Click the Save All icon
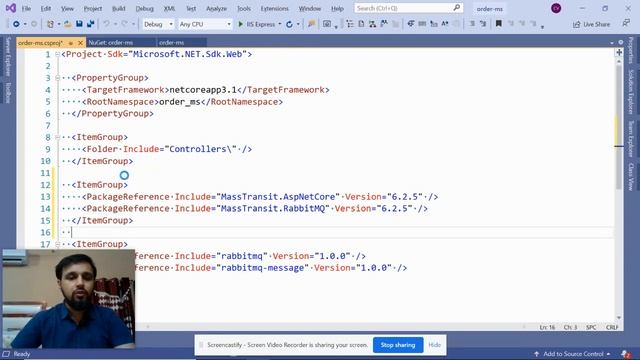 91,24
